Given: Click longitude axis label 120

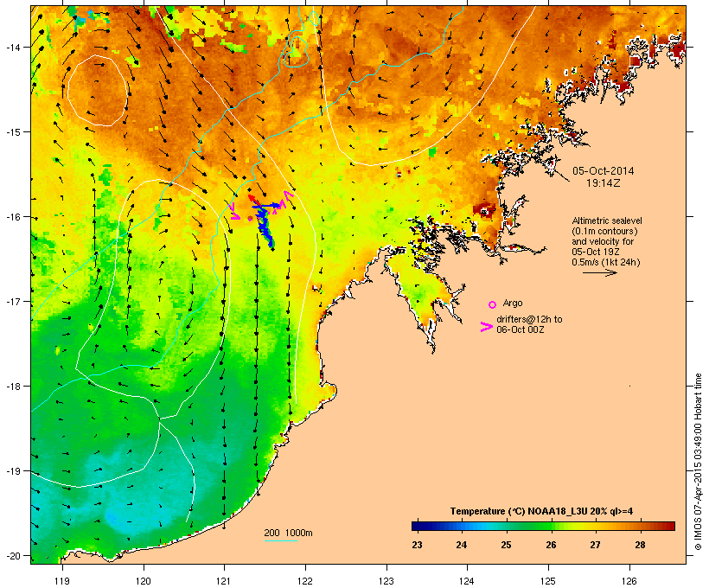Looking at the screenshot, I should [x=144, y=580].
